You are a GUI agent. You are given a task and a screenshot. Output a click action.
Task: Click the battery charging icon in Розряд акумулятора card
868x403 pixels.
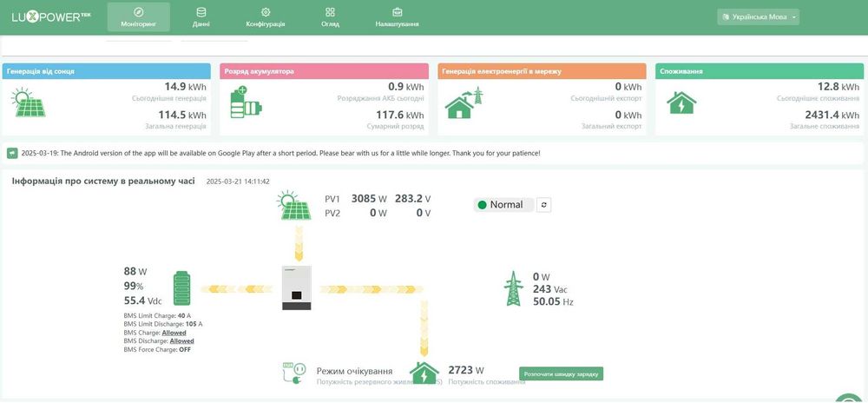point(246,102)
